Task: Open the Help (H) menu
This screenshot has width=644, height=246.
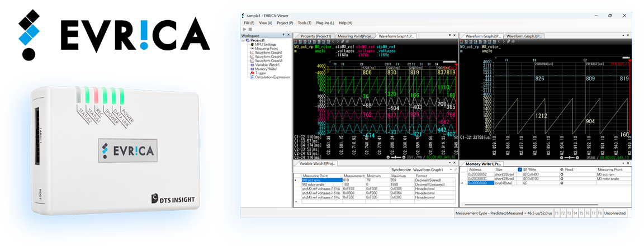Action: click(345, 23)
